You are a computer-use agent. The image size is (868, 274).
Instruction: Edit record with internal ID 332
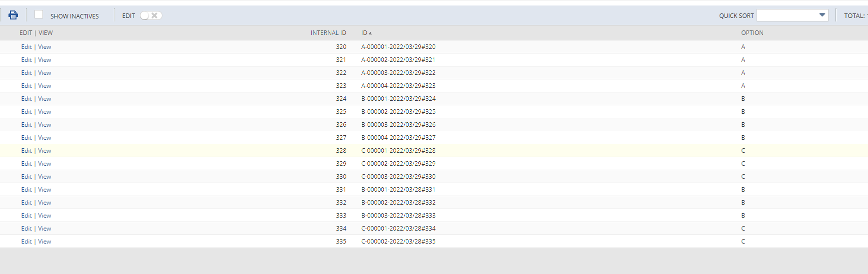(x=26, y=203)
